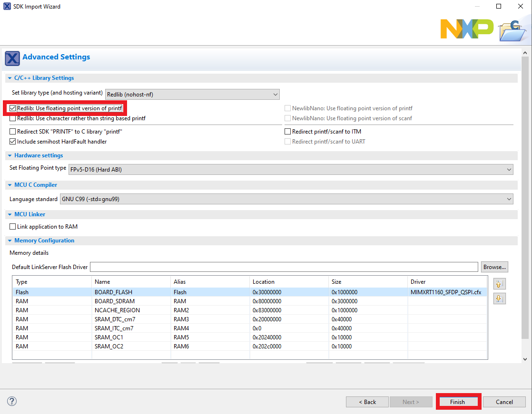
Task: Click the scrollbar down arrow on the right
Action: pyautogui.click(x=525, y=359)
